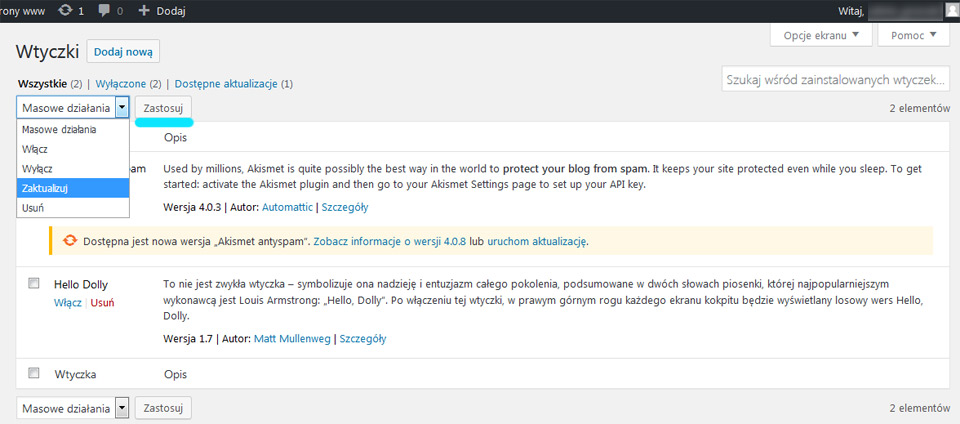Image resolution: width=960 pixels, height=424 pixels.
Task: Click the Dodaj nową button
Action: pos(123,51)
